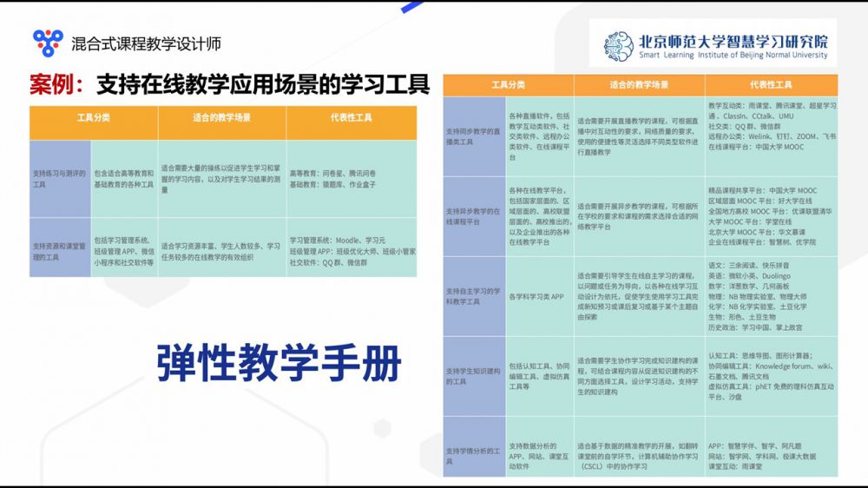Select the 支持资源和课堂管理的工具 row label
The height and width of the screenshot is (488, 868).
point(60,252)
